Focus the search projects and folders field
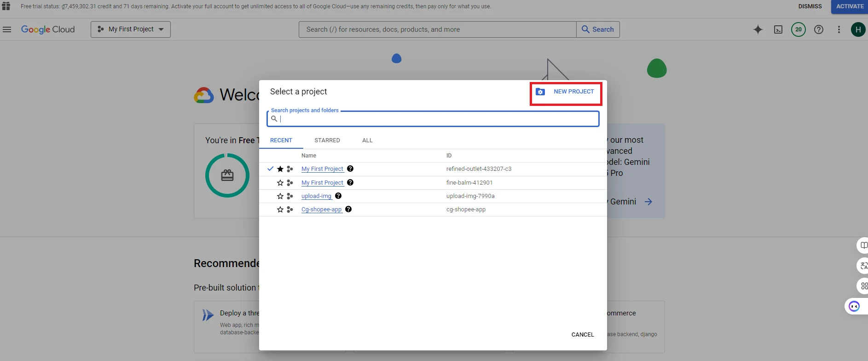Image resolution: width=868 pixels, height=361 pixels. [437, 119]
